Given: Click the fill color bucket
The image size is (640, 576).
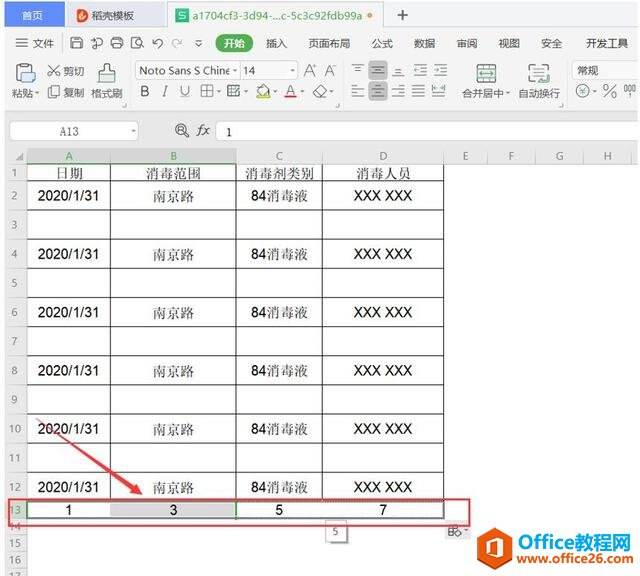Looking at the screenshot, I should 263,91.
